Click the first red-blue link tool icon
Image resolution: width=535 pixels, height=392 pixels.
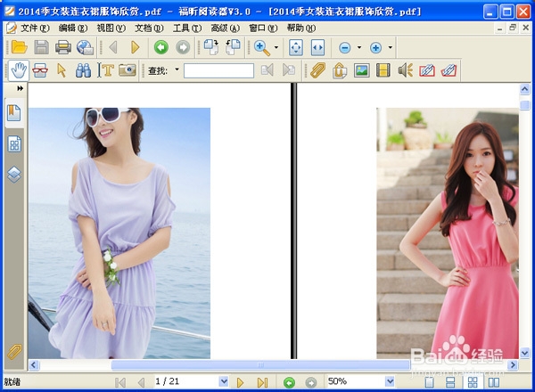[427, 70]
